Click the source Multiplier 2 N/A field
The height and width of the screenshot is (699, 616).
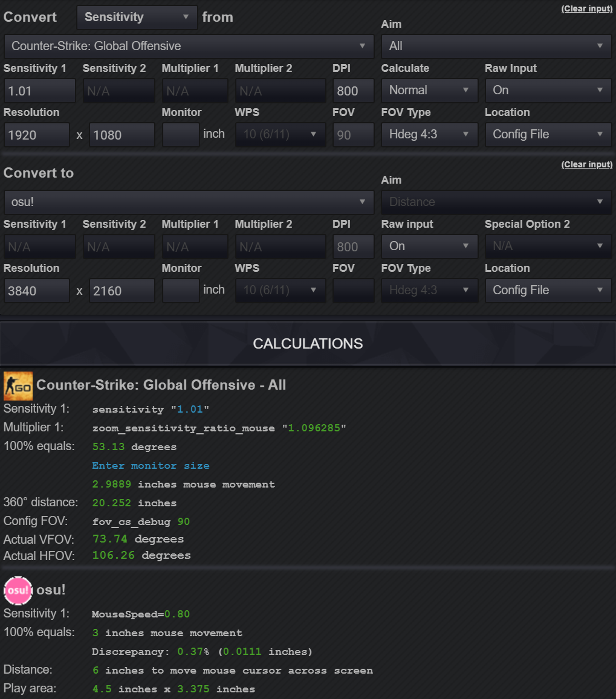[280, 91]
